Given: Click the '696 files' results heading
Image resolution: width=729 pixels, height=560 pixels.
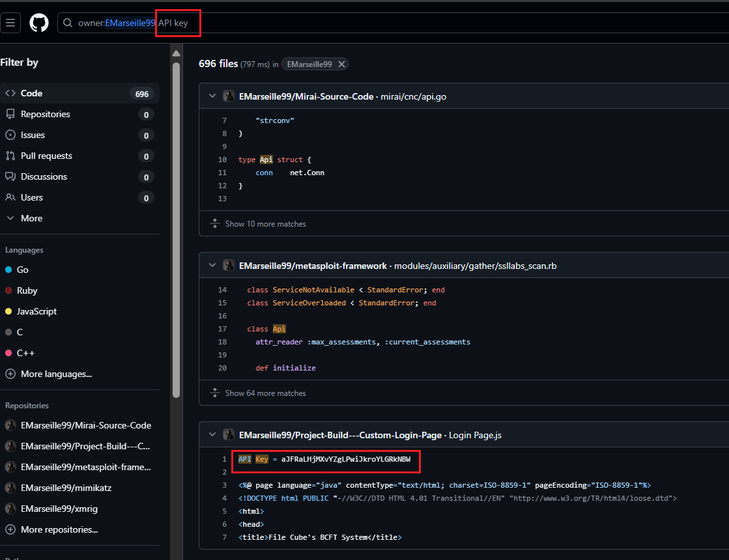Looking at the screenshot, I should (x=218, y=64).
